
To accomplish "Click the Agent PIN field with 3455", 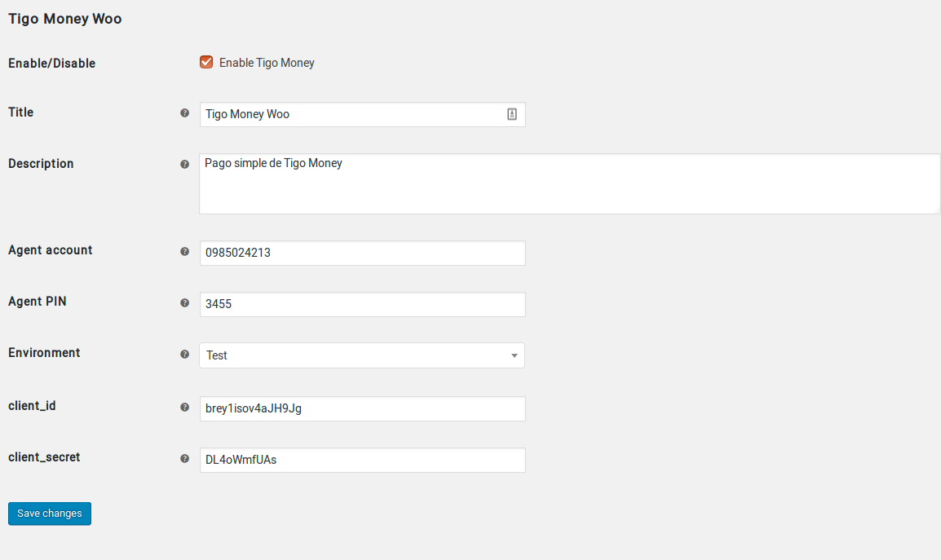I will pyautogui.click(x=363, y=304).
